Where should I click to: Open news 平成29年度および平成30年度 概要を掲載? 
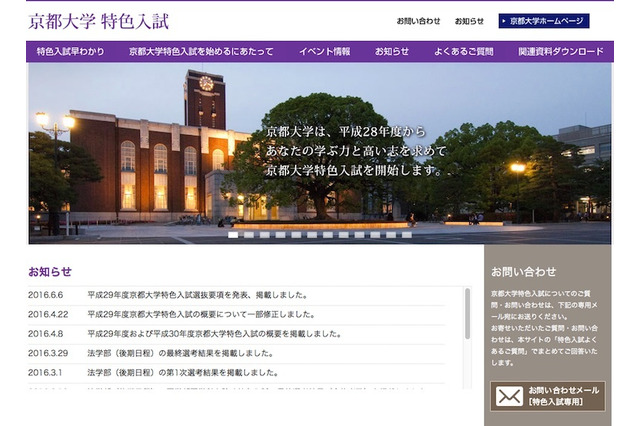pyautogui.click(x=215, y=334)
